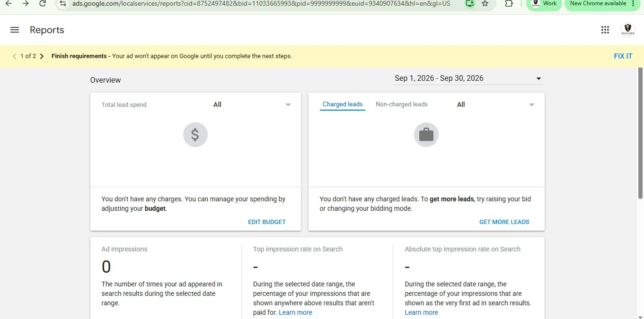Open the hamburger main menu

[x=15, y=30]
